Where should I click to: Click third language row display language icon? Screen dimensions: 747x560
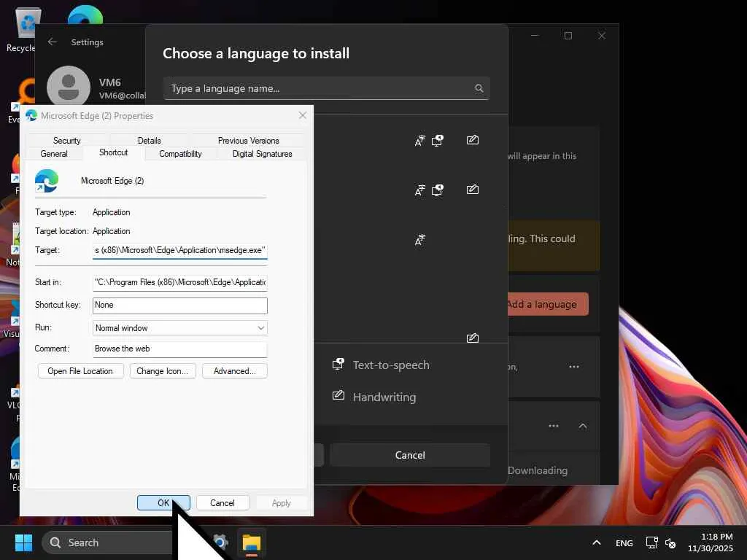point(419,240)
